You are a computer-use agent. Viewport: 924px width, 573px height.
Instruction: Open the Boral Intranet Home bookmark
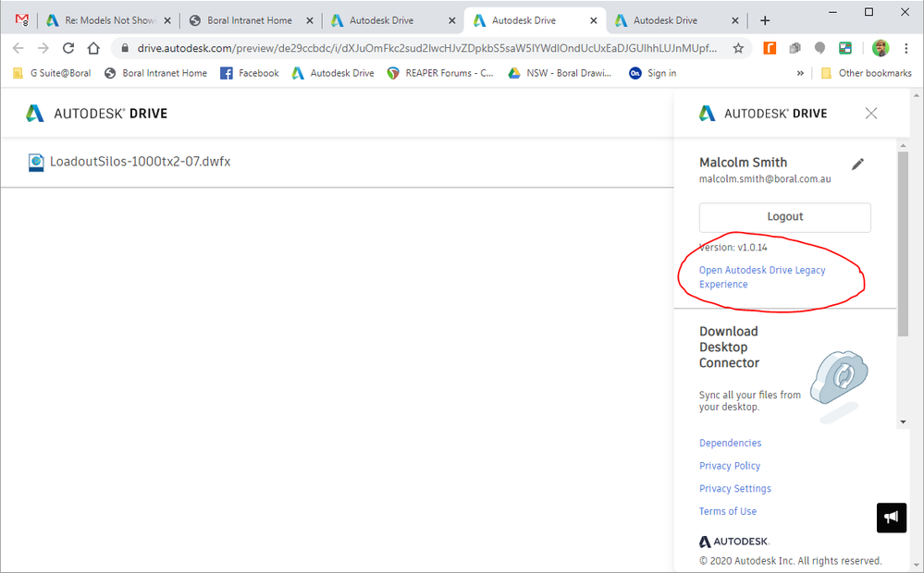click(155, 73)
